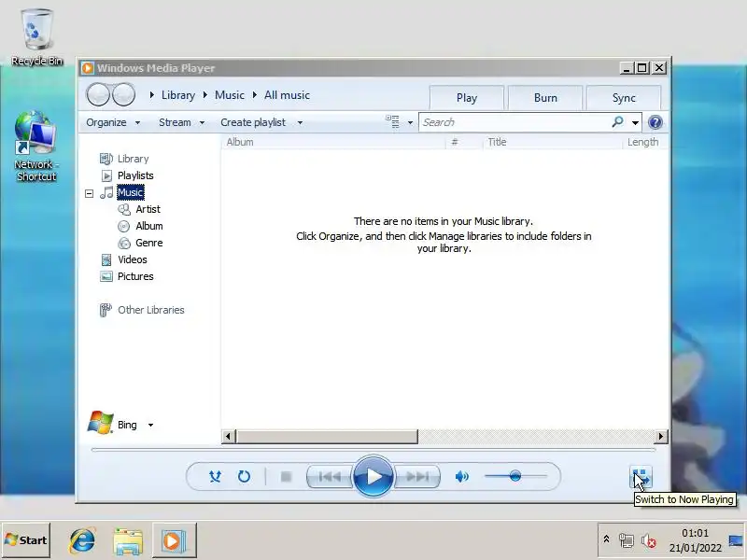
Task: Click Music in the breadcrumb
Action: [230, 95]
